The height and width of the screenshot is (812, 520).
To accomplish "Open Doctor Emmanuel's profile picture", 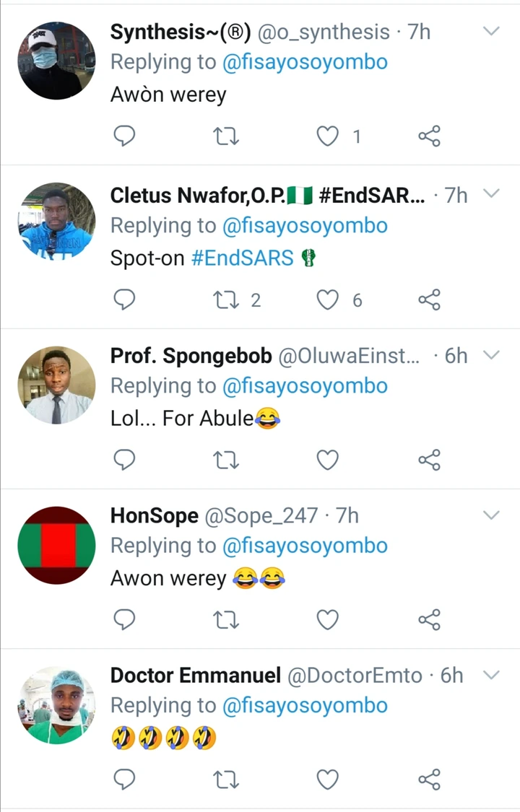I will tap(56, 705).
